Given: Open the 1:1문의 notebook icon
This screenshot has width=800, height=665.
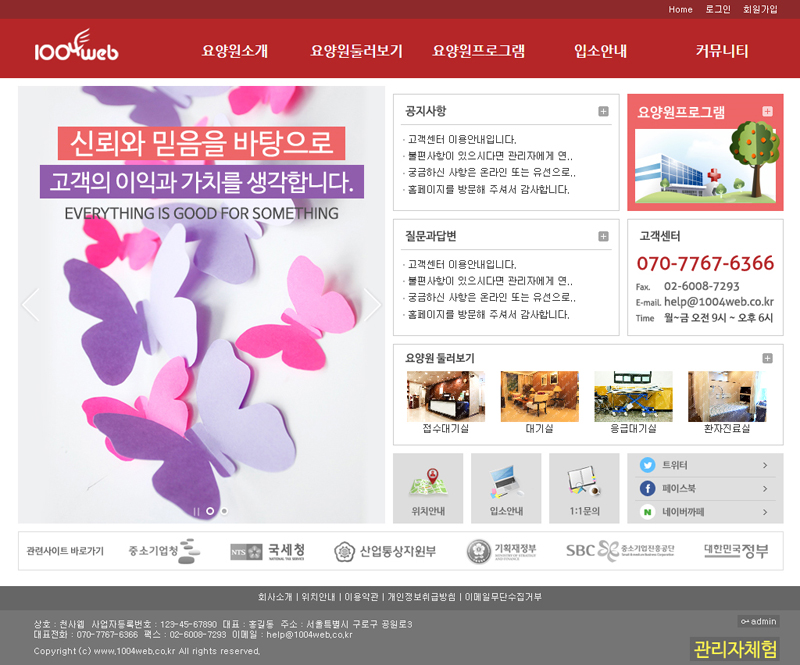Looking at the screenshot, I should pos(584,482).
